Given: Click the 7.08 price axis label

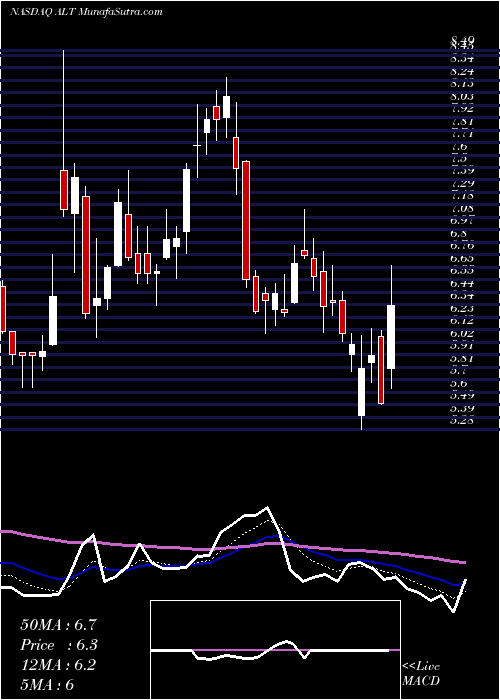Looking at the screenshot, I should [x=462, y=208].
